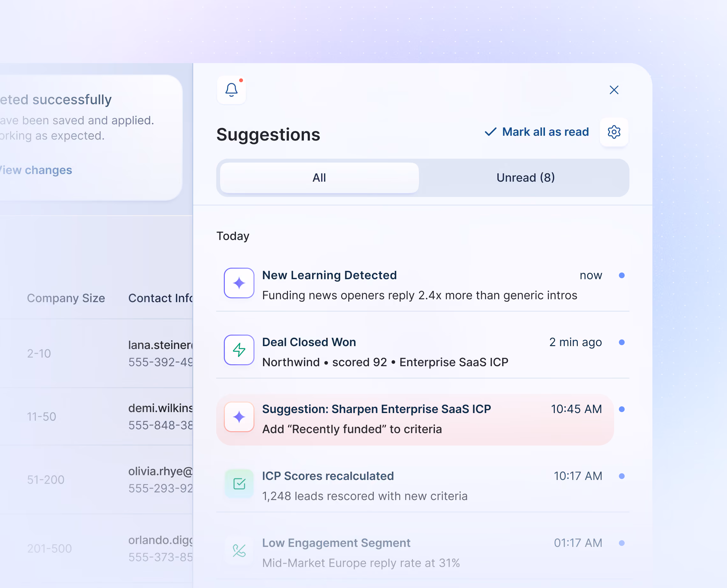Image resolution: width=727 pixels, height=588 pixels.
Task: Open Suggestion: Sharpen Enterprise SaaS ICP
Action: pos(415,419)
